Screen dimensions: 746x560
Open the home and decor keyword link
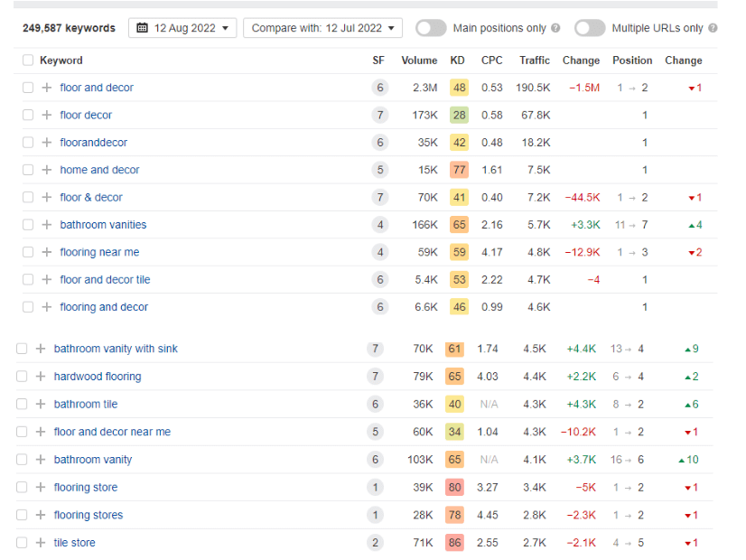click(99, 170)
